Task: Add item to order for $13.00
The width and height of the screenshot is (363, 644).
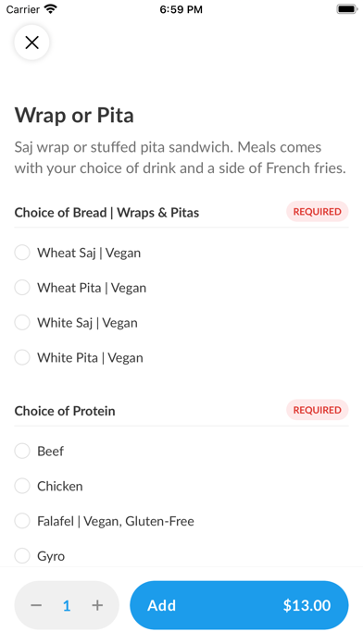Action: (x=239, y=605)
